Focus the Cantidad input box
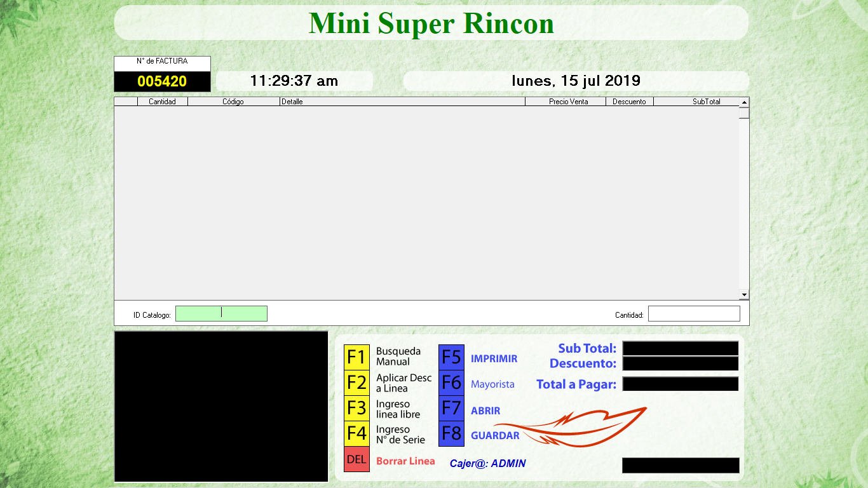Screen dimensions: 868x488 [694, 314]
